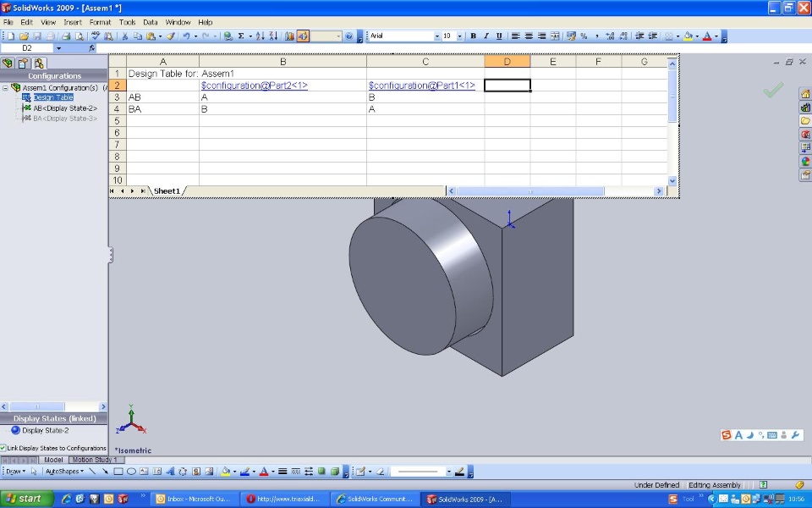Insert WordArt from drawing toolbar

tap(170, 472)
